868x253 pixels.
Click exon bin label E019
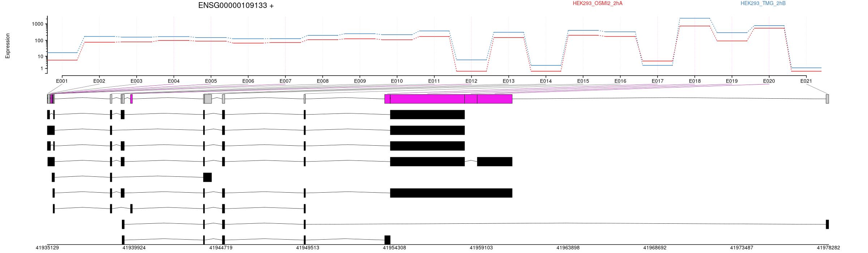[732, 81]
